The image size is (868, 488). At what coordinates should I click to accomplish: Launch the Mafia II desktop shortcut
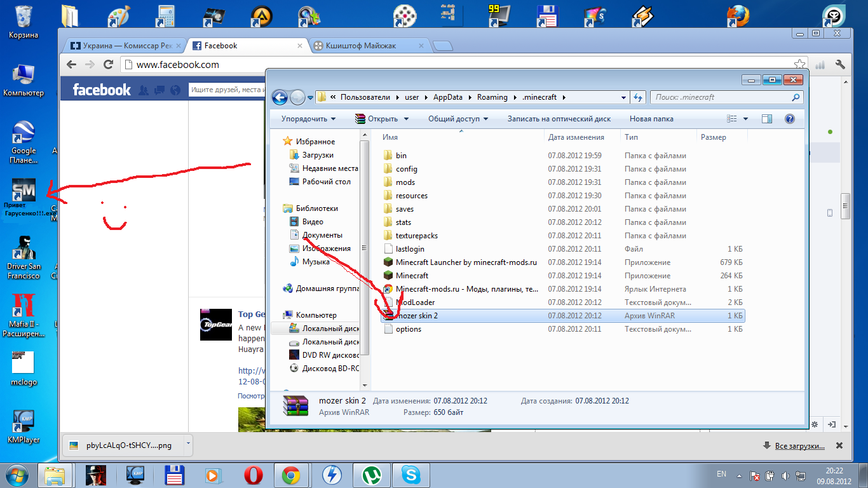tap(24, 316)
